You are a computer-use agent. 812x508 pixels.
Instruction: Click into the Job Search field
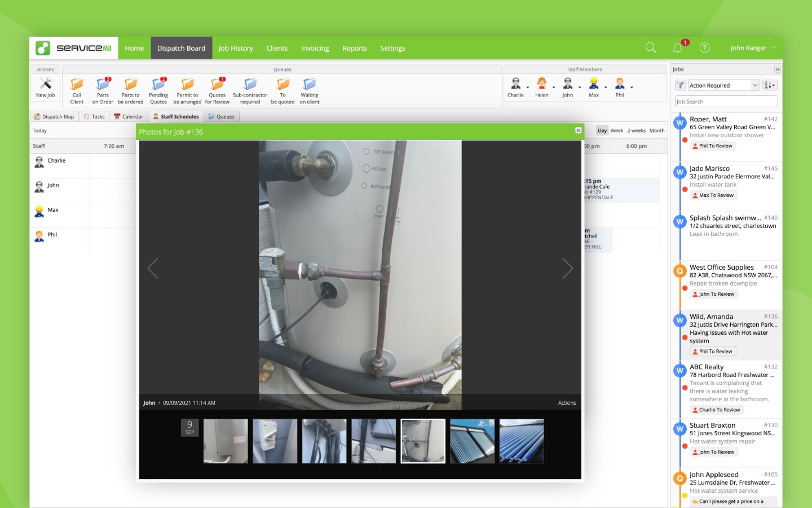(726, 102)
